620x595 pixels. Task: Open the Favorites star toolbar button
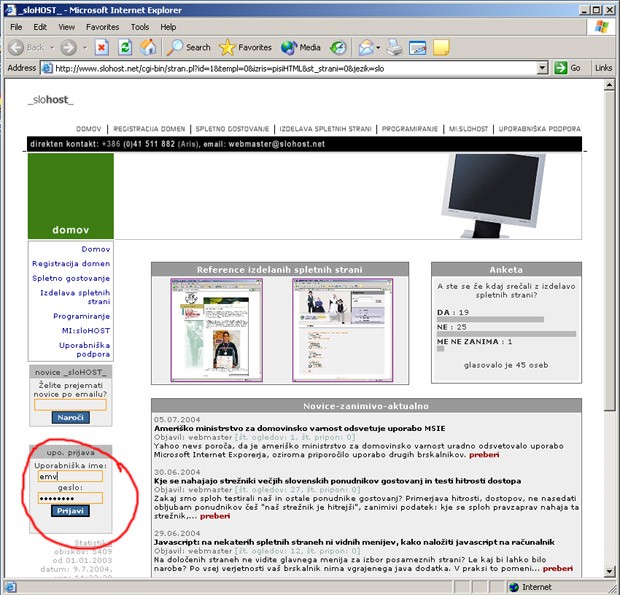(x=246, y=47)
